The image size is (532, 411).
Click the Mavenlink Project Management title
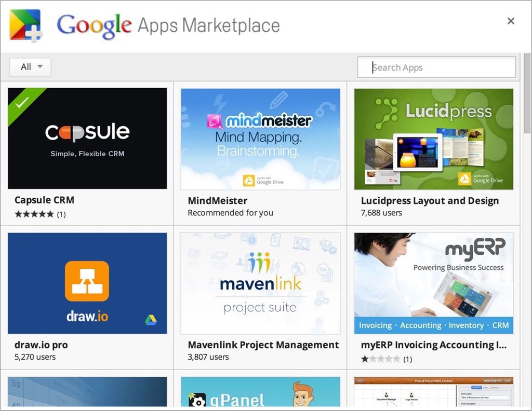click(x=263, y=345)
